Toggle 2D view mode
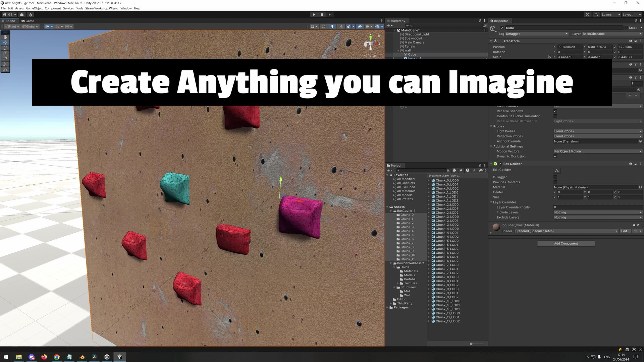This screenshot has height=362, width=644. [323, 26]
